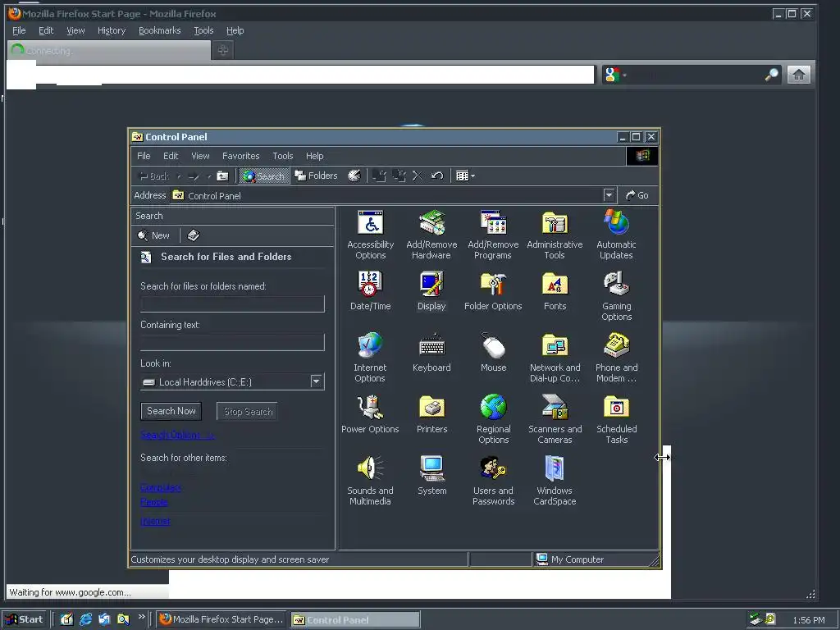Open Firefox Bookmarks menu
This screenshot has width=840, height=630.
(x=160, y=30)
